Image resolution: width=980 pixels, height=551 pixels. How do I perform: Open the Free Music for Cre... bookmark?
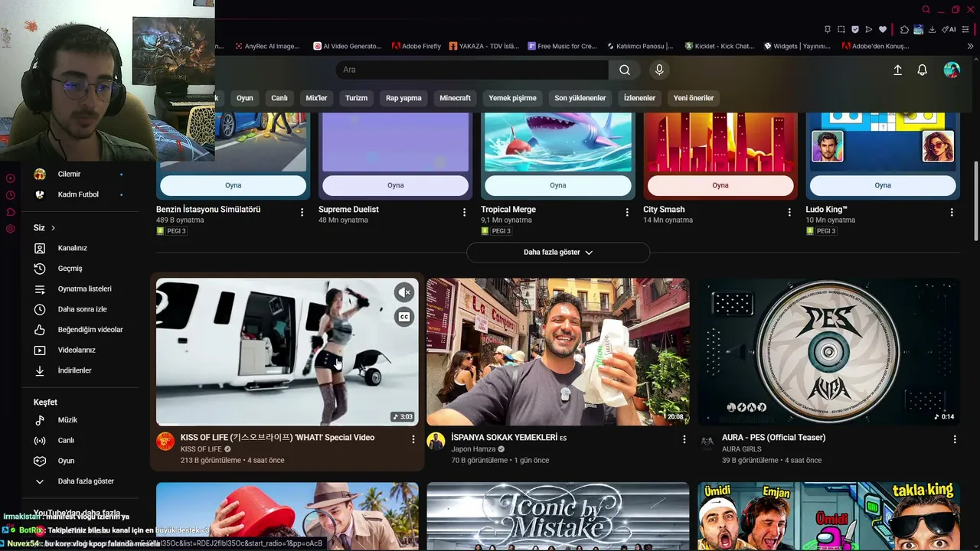click(562, 46)
